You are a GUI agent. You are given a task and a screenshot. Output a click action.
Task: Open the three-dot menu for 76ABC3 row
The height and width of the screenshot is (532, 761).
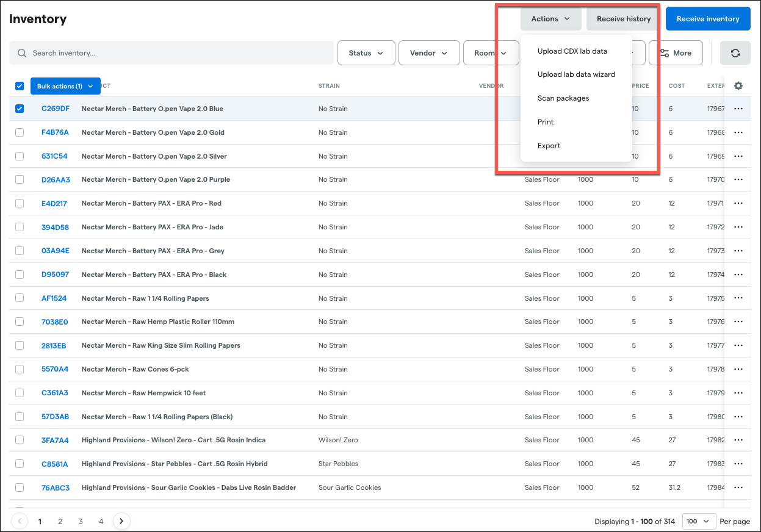coord(738,487)
